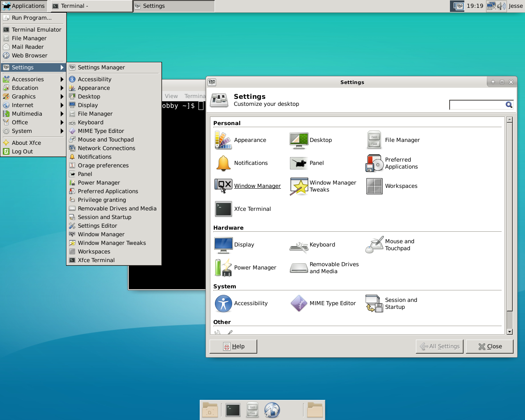Open Xfce Terminal icon in Settings window

tap(223, 209)
